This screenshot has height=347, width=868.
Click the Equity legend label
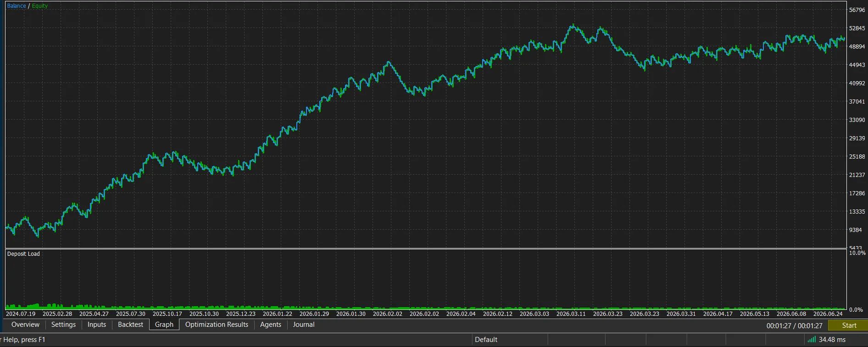(x=40, y=6)
